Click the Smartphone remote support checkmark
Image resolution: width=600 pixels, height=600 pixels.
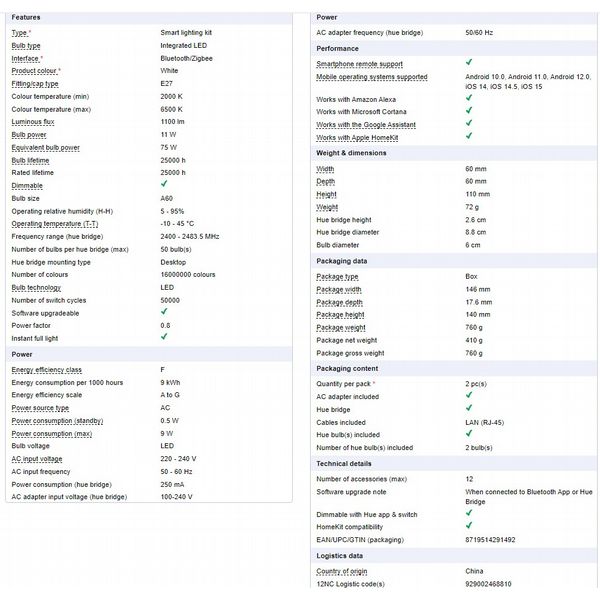click(469, 63)
